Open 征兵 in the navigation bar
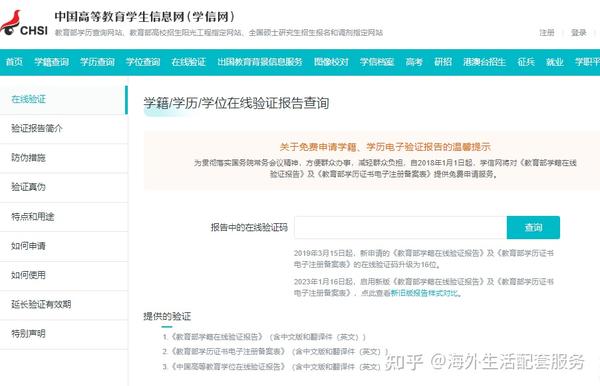The image size is (600, 386). [x=526, y=62]
